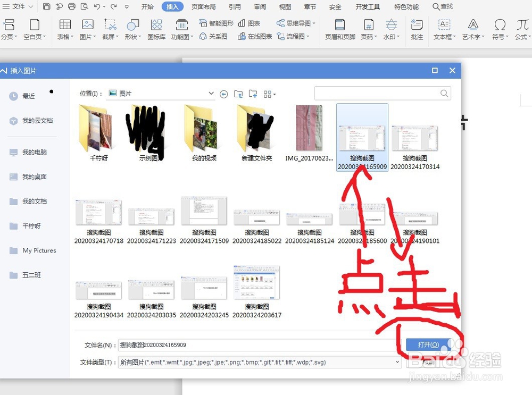Open the 位置 location combo box
Viewport: 532px width, 395px height.
161,94
